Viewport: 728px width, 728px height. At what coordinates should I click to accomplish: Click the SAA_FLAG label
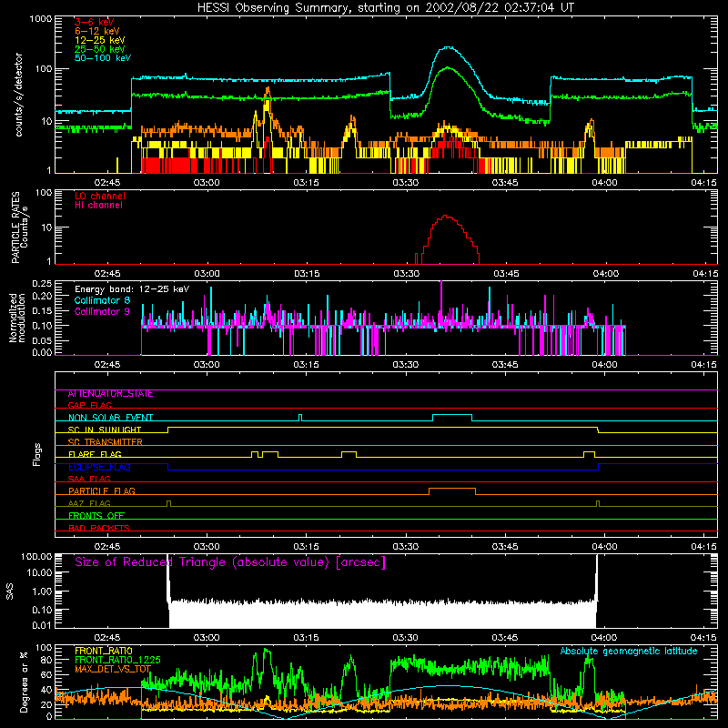coord(89,480)
